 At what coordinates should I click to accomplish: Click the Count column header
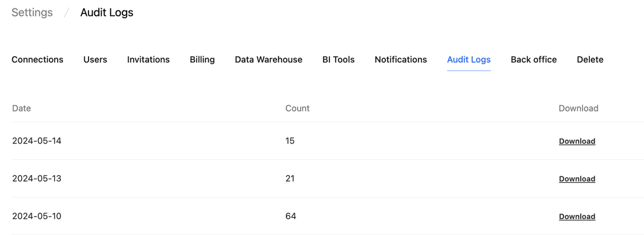[297, 109]
